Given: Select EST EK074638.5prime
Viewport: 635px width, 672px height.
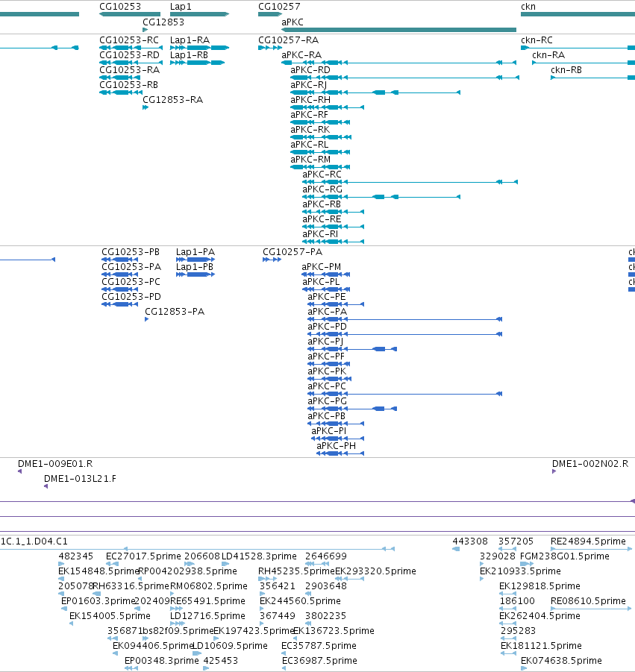Looking at the screenshot, I should pos(524,668).
